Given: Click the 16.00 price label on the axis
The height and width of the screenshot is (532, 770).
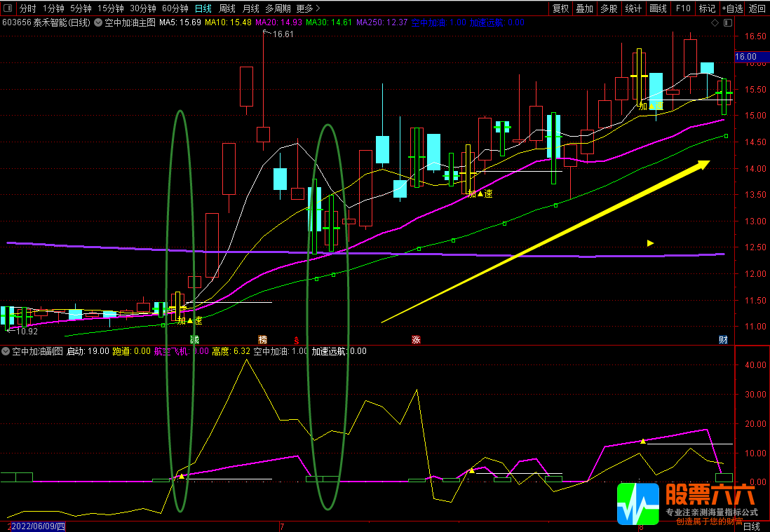Looking at the screenshot, I should coord(745,56).
